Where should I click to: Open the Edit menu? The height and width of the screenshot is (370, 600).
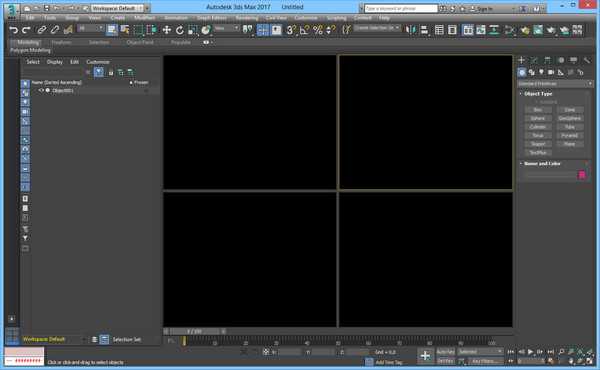(30, 18)
